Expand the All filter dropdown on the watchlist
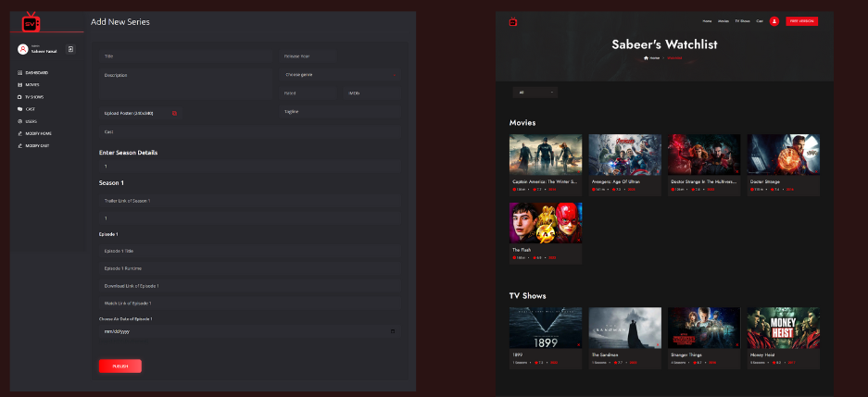868x397 pixels. 535,93
